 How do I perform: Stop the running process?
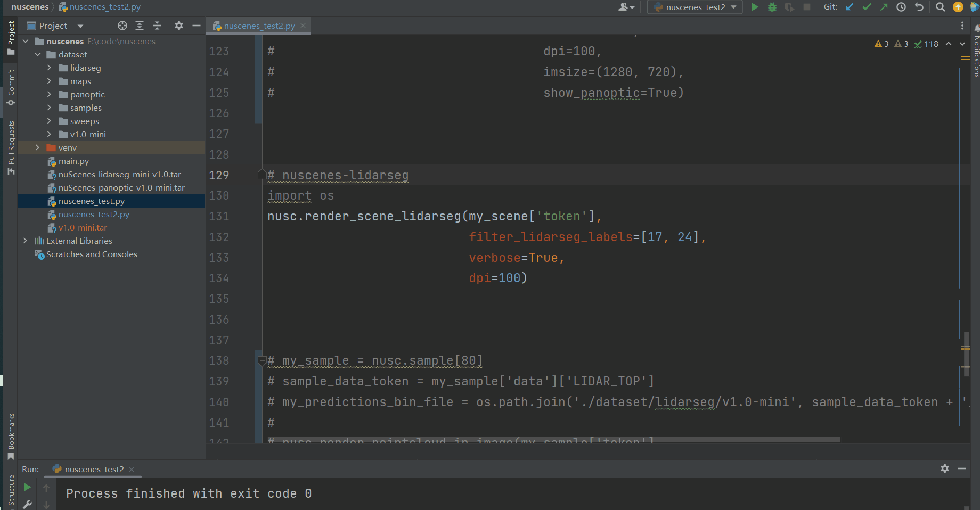pyautogui.click(x=807, y=7)
